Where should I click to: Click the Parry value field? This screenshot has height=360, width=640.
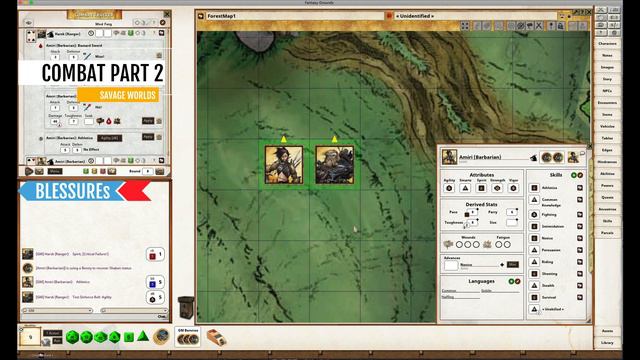tap(511, 212)
